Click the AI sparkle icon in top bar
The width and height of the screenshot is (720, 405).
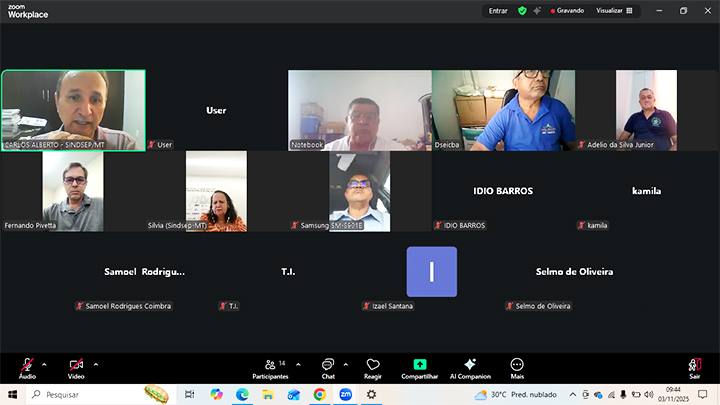tap(537, 11)
